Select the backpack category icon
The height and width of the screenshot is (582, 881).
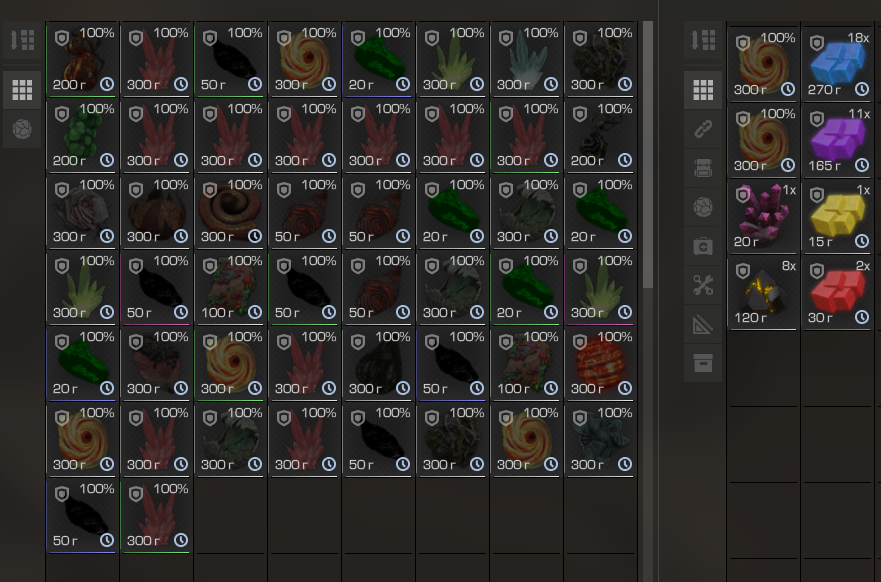click(703, 168)
